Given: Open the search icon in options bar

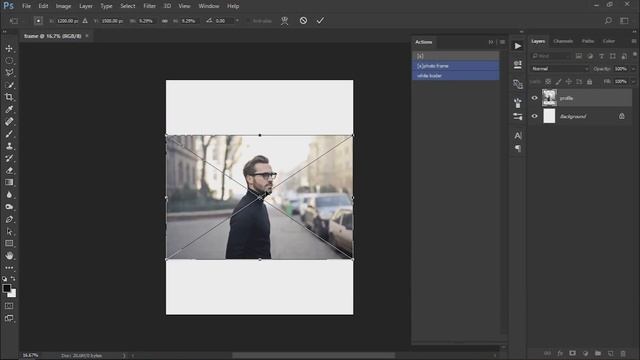Looking at the screenshot, I should (x=608, y=20).
